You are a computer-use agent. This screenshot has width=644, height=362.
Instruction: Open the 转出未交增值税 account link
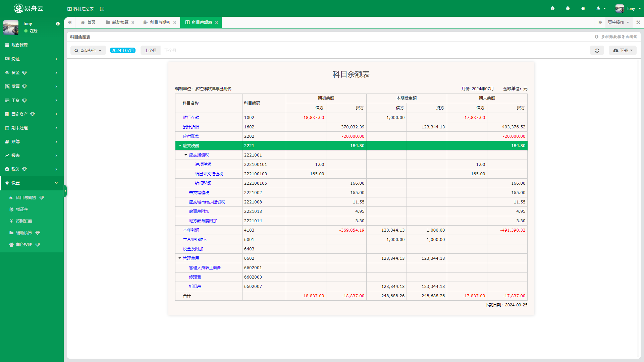[x=209, y=174]
